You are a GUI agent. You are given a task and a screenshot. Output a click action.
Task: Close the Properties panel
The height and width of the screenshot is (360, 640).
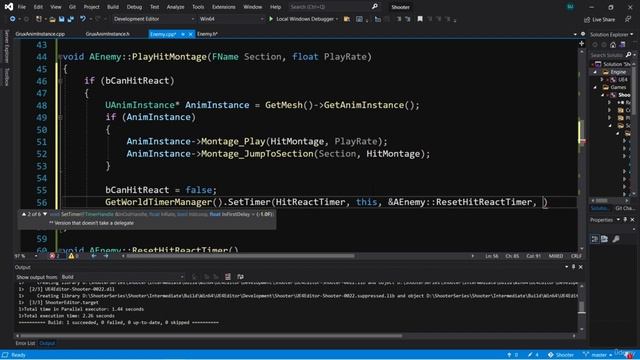(632, 220)
